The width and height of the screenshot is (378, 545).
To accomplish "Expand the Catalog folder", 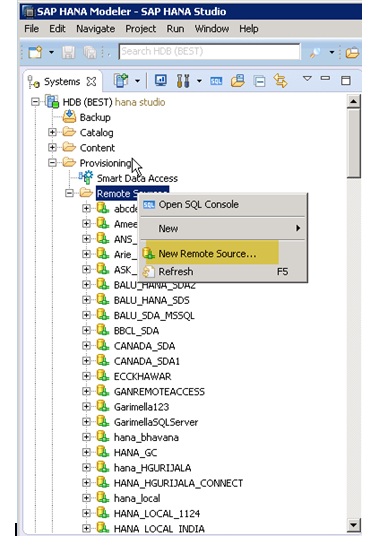I will pyautogui.click(x=52, y=132).
